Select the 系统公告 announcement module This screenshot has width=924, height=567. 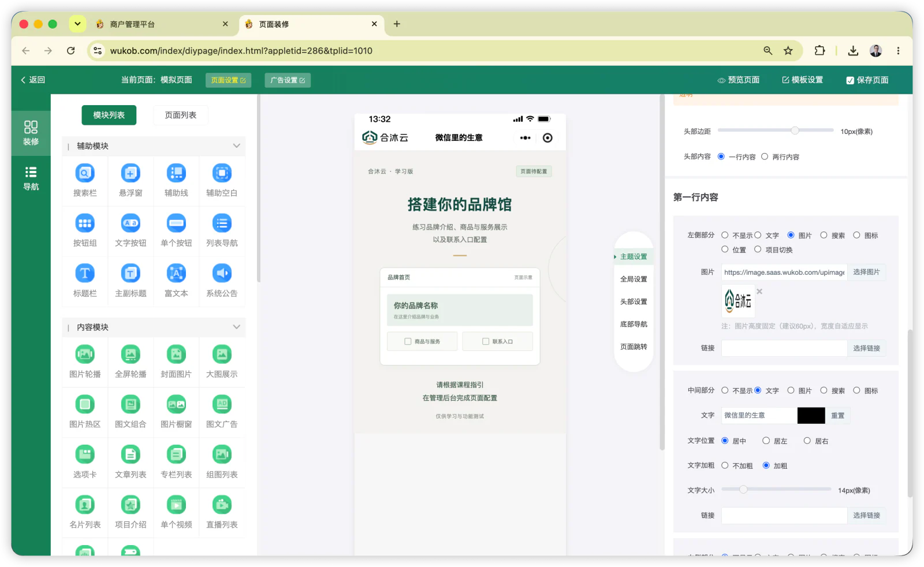click(222, 281)
